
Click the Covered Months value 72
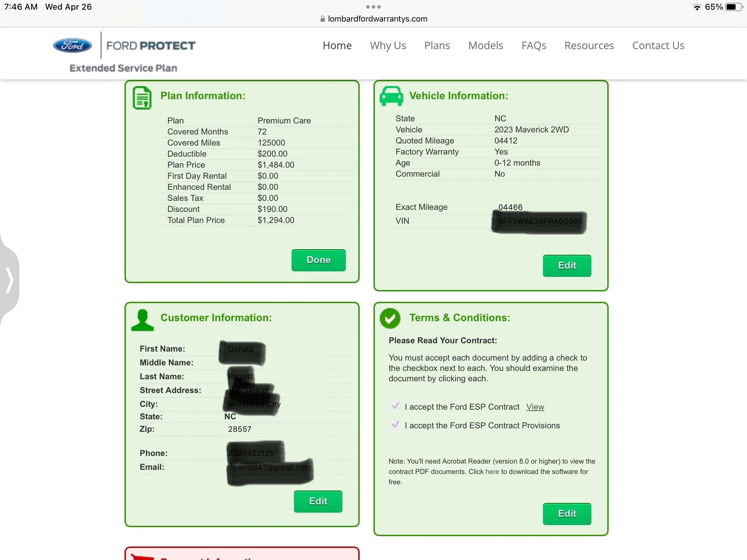262,132
